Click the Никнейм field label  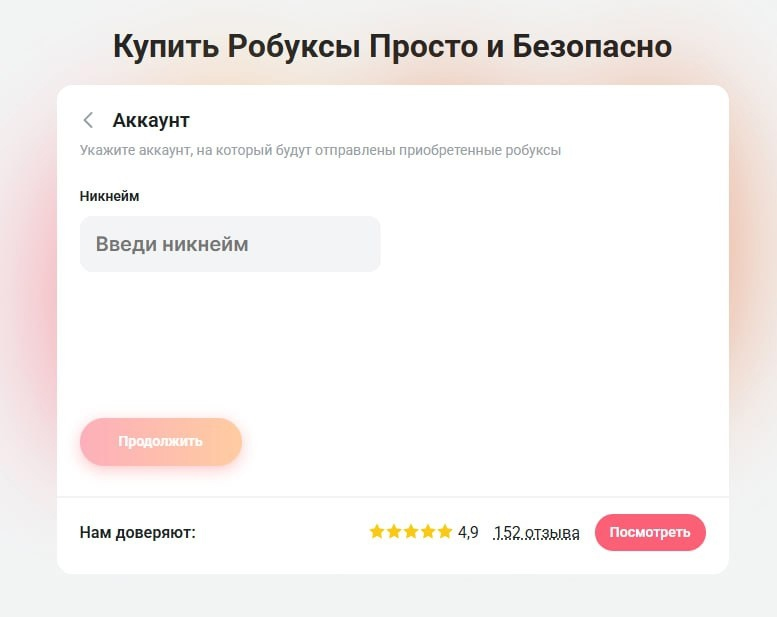[x=109, y=196]
